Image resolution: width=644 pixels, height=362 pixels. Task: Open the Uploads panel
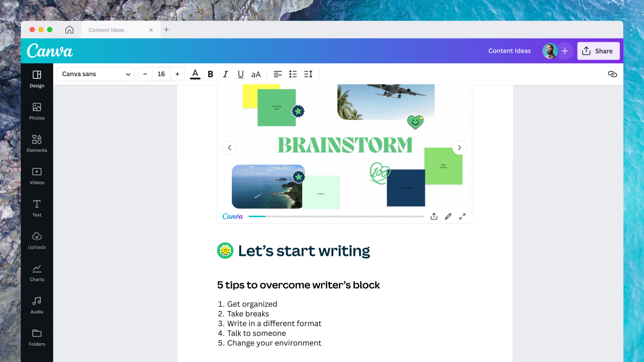(x=36, y=239)
